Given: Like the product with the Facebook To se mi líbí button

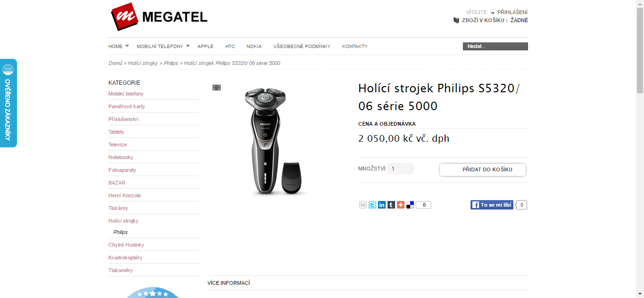Looking at the screenshot, I should [492, 205].
